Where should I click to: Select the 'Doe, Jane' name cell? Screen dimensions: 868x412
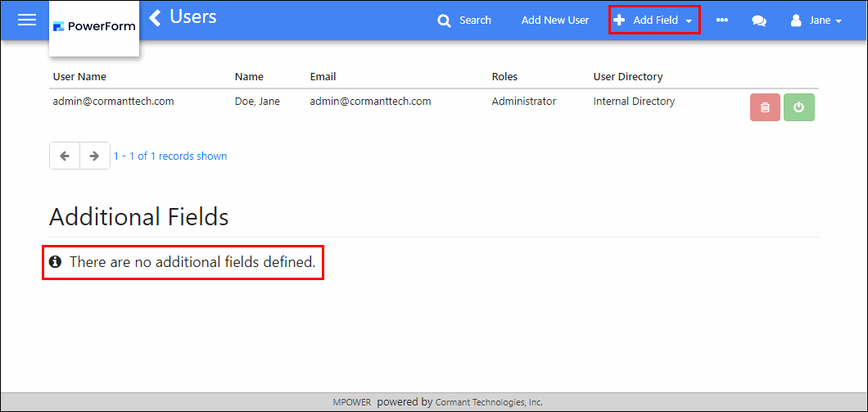(x=257, y=102)
